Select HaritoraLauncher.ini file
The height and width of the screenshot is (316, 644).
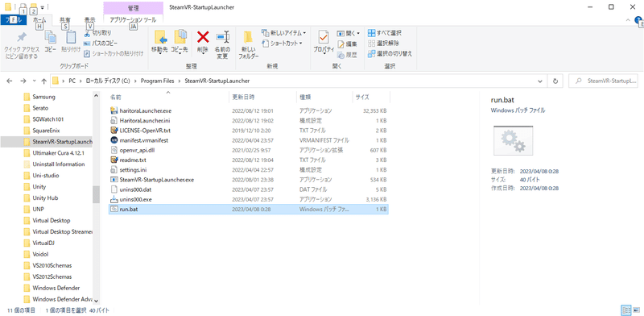(x=249, y=121)
